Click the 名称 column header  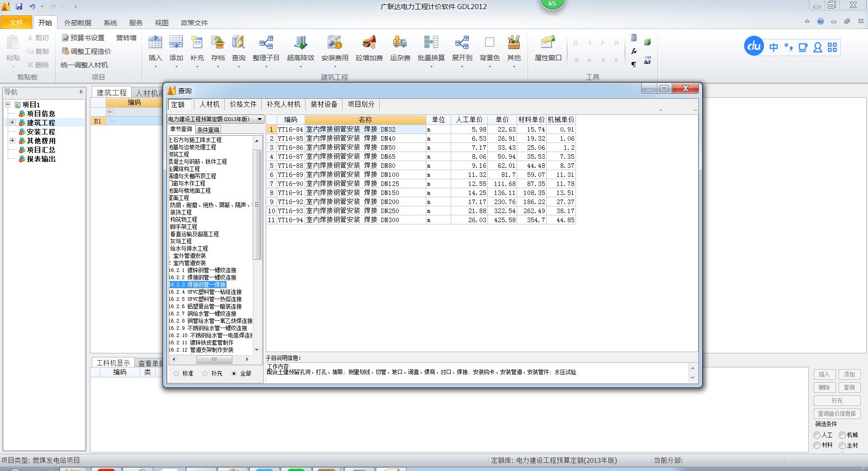pyautogui.click(x=365, y=119)
